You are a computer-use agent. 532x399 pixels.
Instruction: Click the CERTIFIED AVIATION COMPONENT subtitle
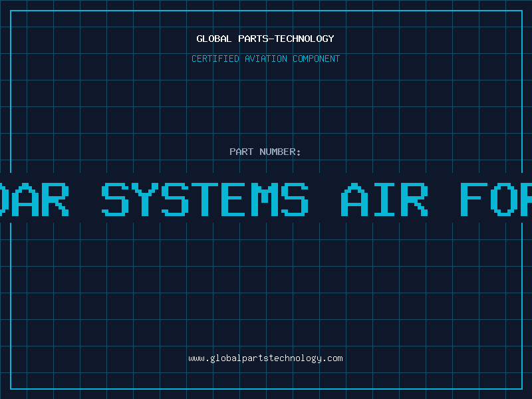coord(265,59)
